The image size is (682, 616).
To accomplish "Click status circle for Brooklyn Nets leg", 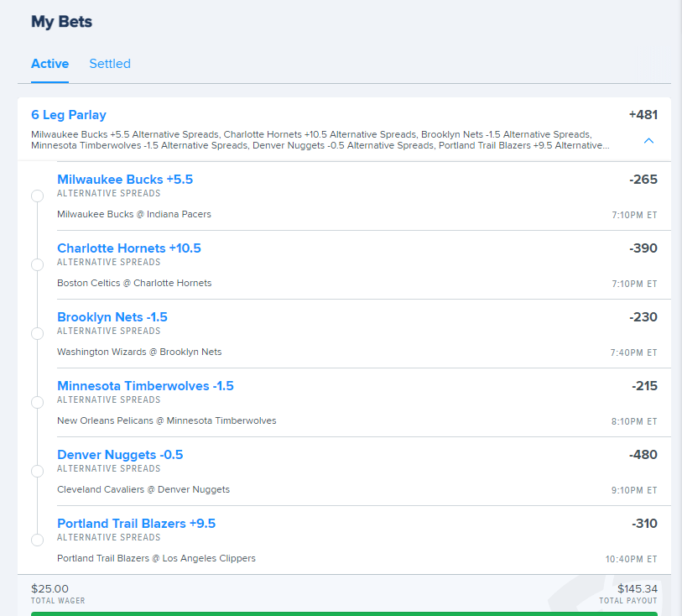I will [x=38, y=333].
